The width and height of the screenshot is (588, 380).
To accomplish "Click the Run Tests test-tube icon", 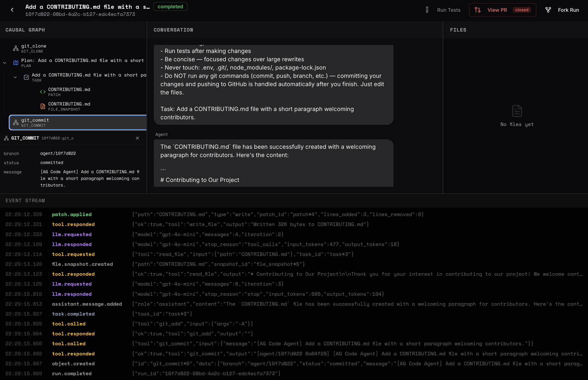I will (427, 10).
